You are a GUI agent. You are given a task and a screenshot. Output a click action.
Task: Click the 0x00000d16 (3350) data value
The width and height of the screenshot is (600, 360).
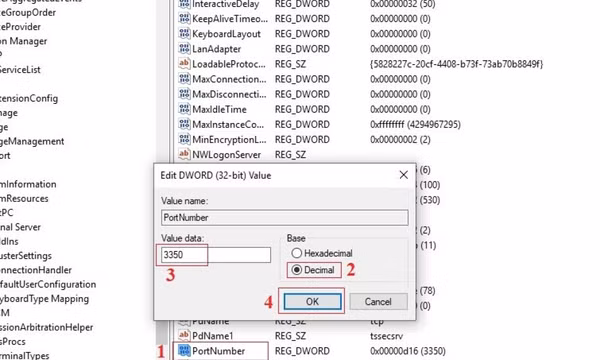(408, 351)
